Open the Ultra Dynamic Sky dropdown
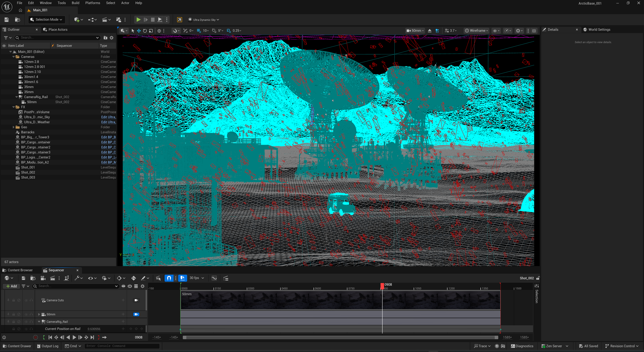Screen dimensions: 644x352 click(204, 20)
